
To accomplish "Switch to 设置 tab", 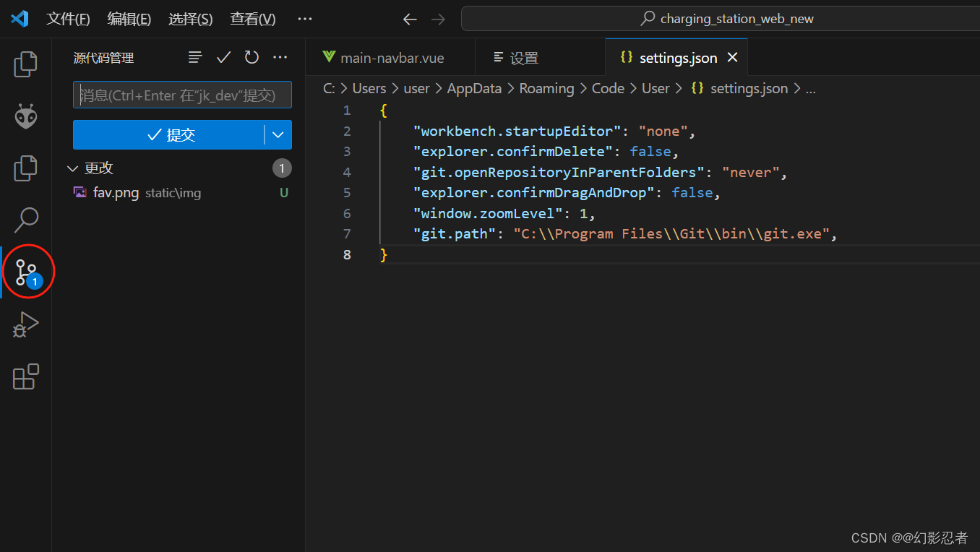I will (540, 57).
